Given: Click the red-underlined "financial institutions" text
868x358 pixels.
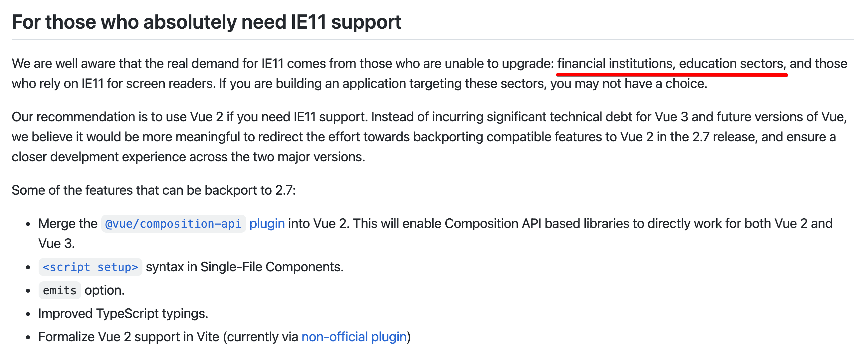Looking at the screenshot, I should 615,64.
